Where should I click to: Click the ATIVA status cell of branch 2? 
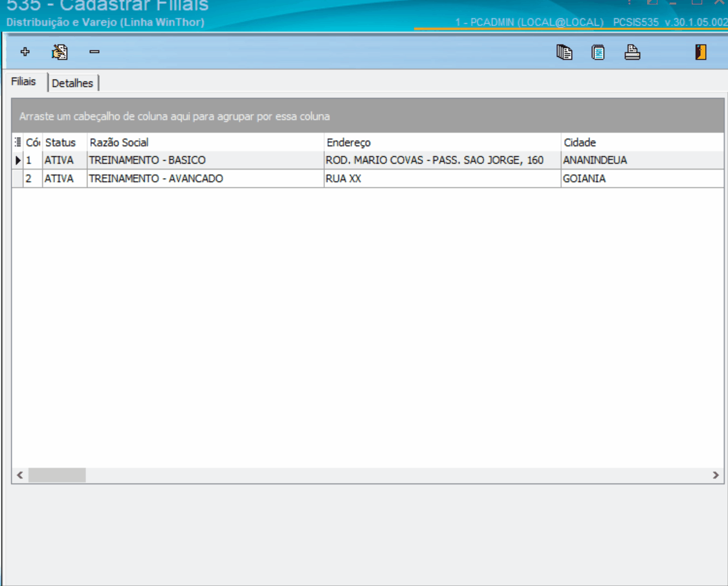tap(65, 179)
